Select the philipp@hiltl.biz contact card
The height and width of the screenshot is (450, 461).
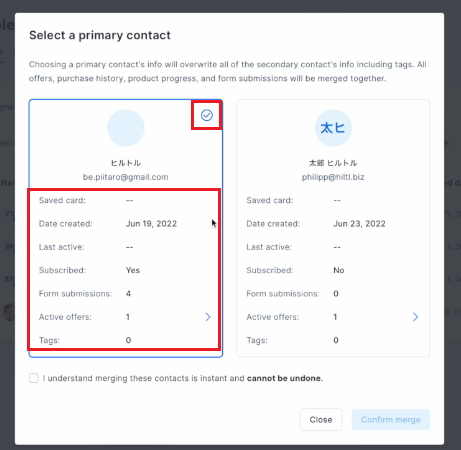[333, 228]
